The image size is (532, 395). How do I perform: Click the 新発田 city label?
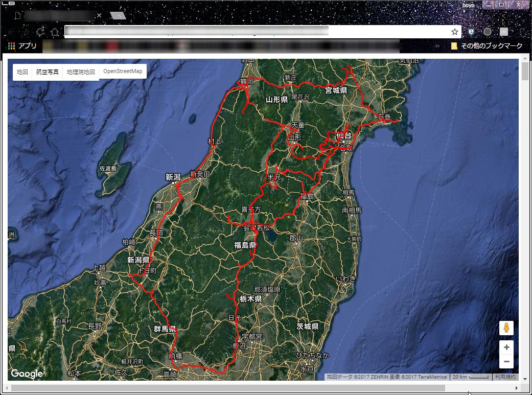200,174
